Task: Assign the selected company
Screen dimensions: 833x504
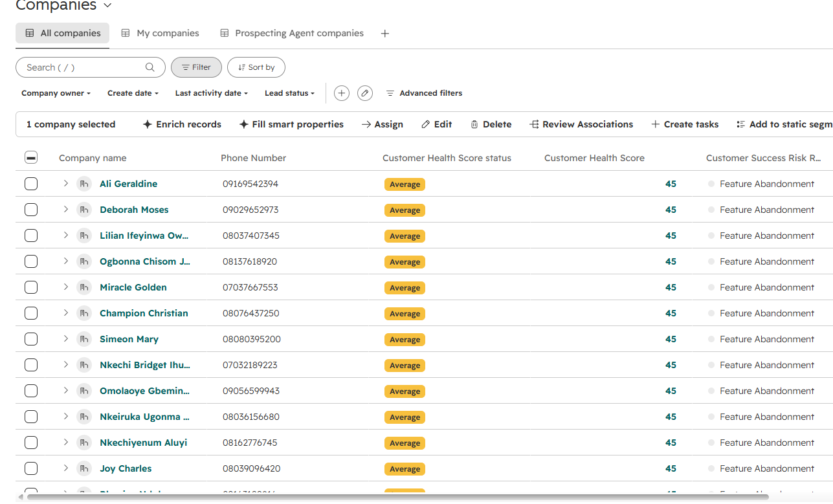Action: pos(383,124)
